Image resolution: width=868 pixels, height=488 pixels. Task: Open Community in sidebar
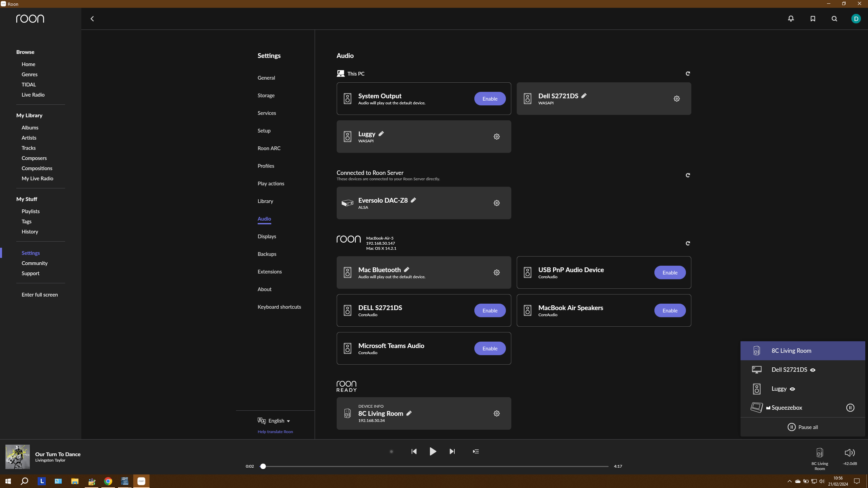[35, 263]
